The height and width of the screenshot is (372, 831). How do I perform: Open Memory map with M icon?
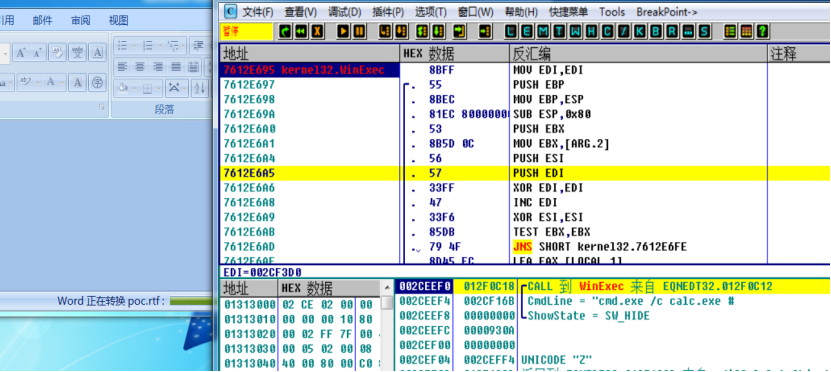click(543, 32)
